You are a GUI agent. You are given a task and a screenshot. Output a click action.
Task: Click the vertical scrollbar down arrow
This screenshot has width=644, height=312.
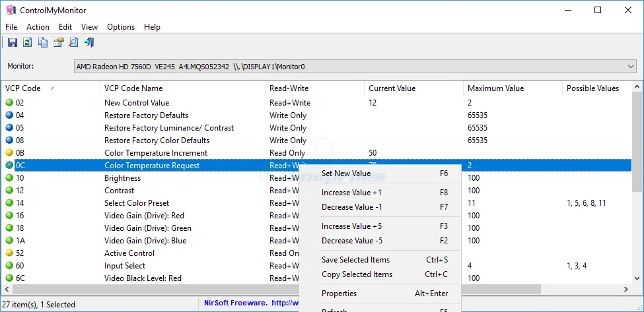pos(637,279)
